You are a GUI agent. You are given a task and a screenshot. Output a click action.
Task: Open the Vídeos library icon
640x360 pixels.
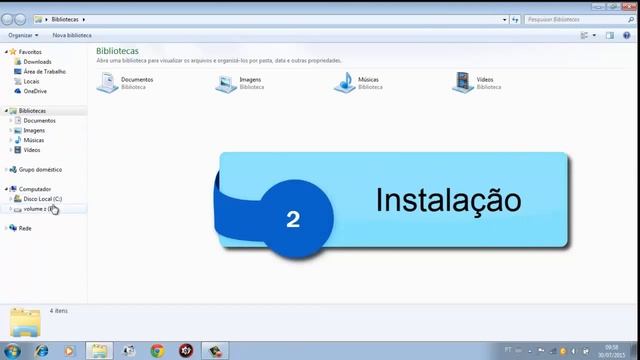[463, 82]
